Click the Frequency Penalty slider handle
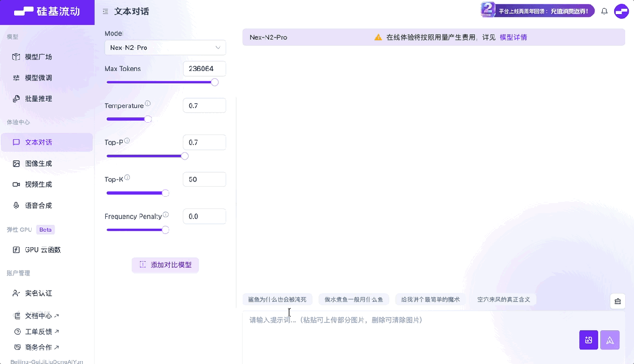634x364 pixels. pyautogui.click(x=165, y=230)
